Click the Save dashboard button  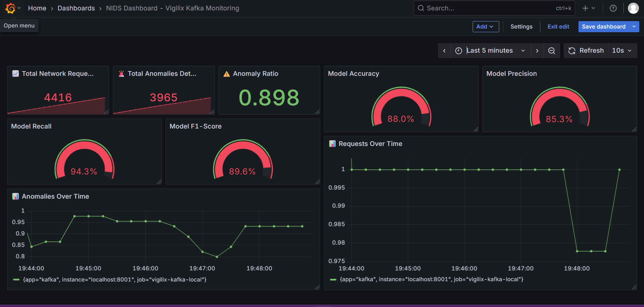(603, 27)
